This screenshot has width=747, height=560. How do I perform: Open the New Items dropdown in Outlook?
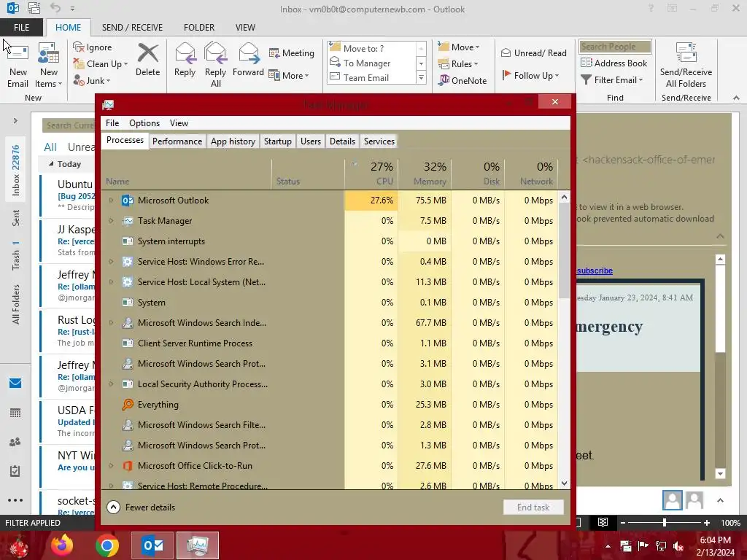click(x=49, y=65)
